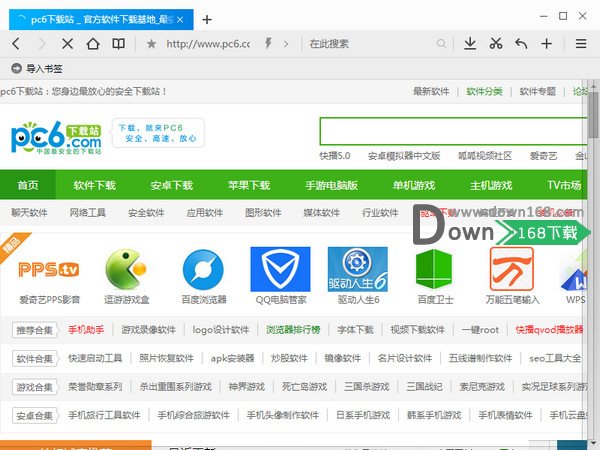600x450 pixels.
Task: Open 三国杀游戏 link
Action: (367, 387)
